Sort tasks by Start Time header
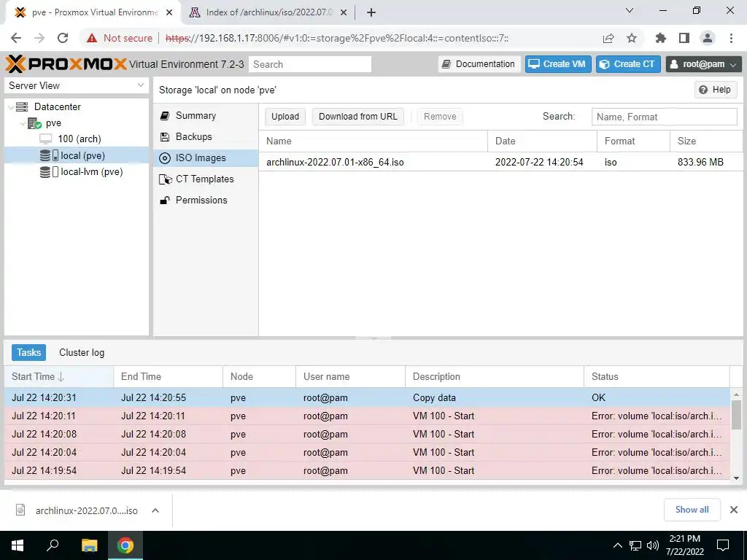Image resolution: width=747 pixels, height=560 pixels. pos(59,377)
